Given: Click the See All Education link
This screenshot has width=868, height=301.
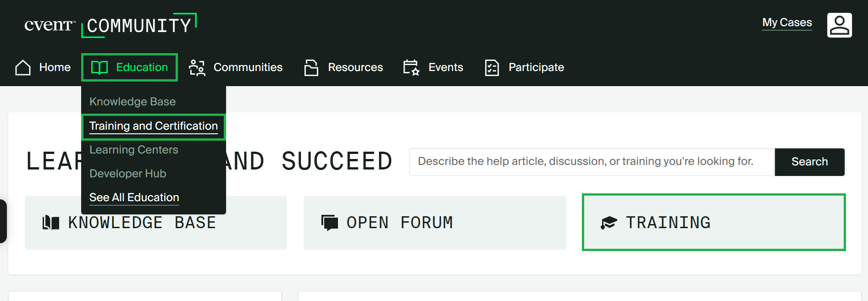Looking at the screenshot, I should pos(134,197).
